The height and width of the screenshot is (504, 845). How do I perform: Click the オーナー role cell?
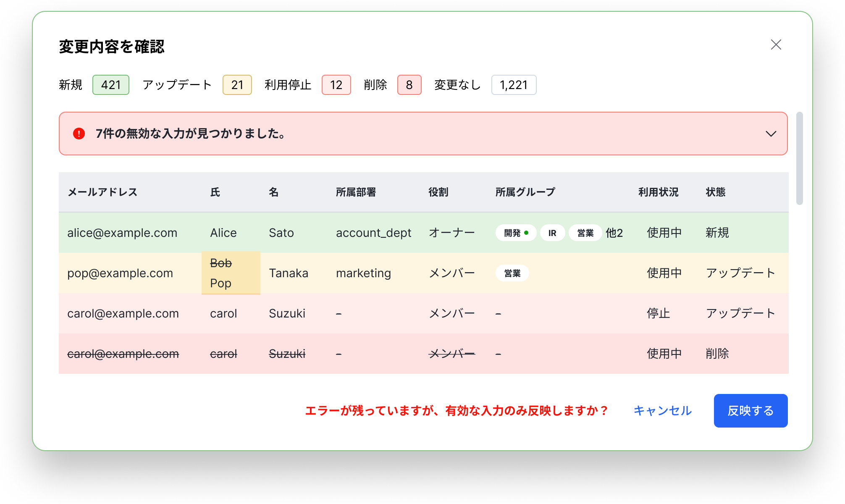click(451, 233)
